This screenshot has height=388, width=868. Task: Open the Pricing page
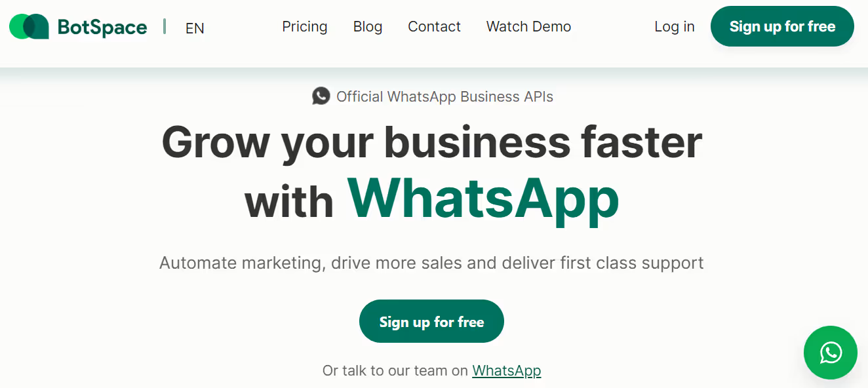point(305,27)
